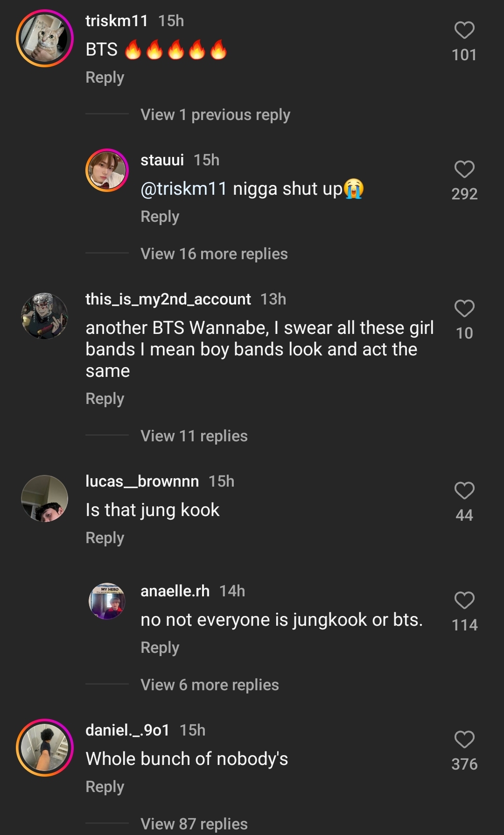Open the @triskm11 mention link
The height and width of the screenshot is (835, 504).
[183, 189]
